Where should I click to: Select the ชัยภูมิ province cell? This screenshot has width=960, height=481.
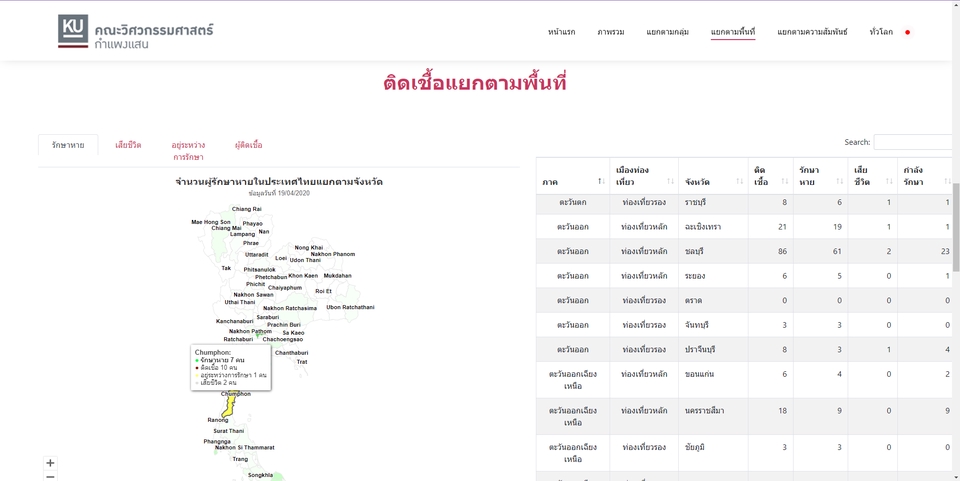(713, 453)
